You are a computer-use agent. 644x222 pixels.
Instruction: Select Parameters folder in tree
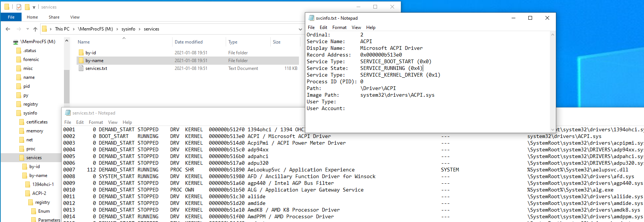(49, 220)
